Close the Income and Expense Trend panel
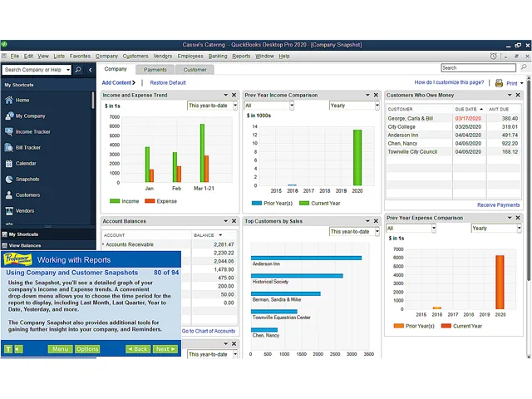532x399 pixels. pyautogui.click(x=234, y=95)
